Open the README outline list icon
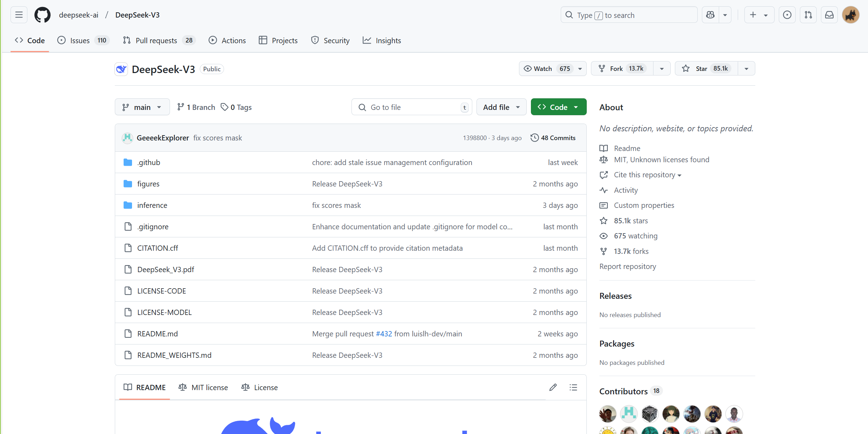 click(x=573, y=387)
